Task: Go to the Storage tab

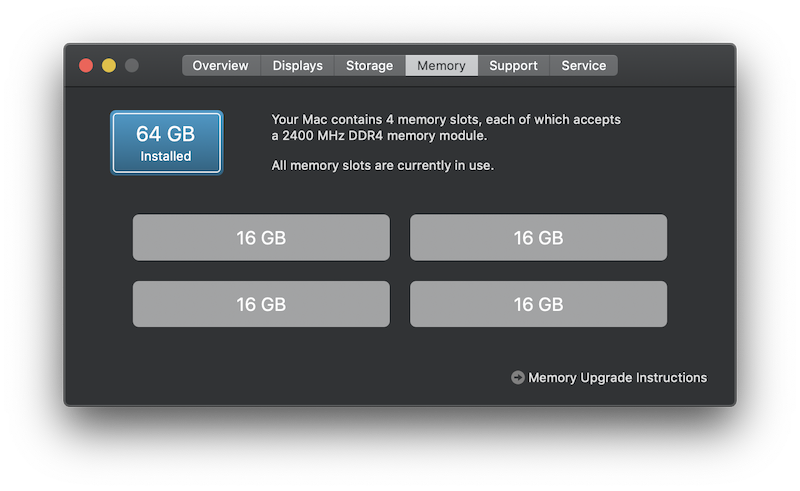Action: click(369, 65)
